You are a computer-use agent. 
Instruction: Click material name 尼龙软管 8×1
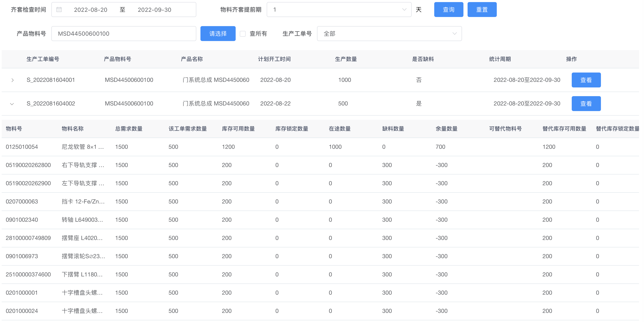pos(82,147)
